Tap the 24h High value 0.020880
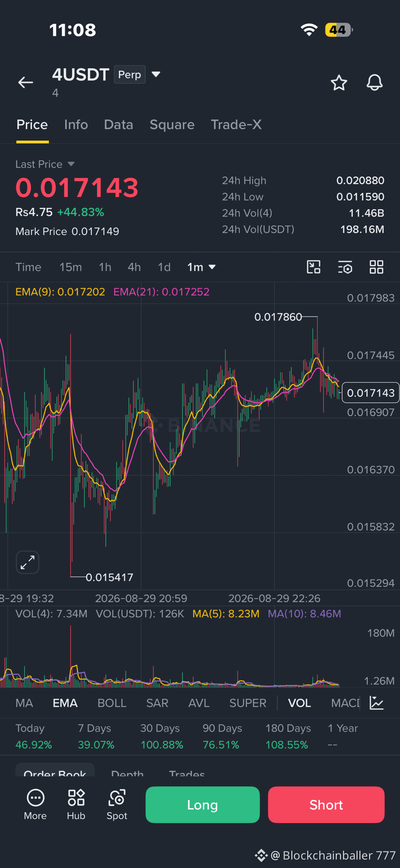This screenshot has width=400, height=868. tap(360, 181)
